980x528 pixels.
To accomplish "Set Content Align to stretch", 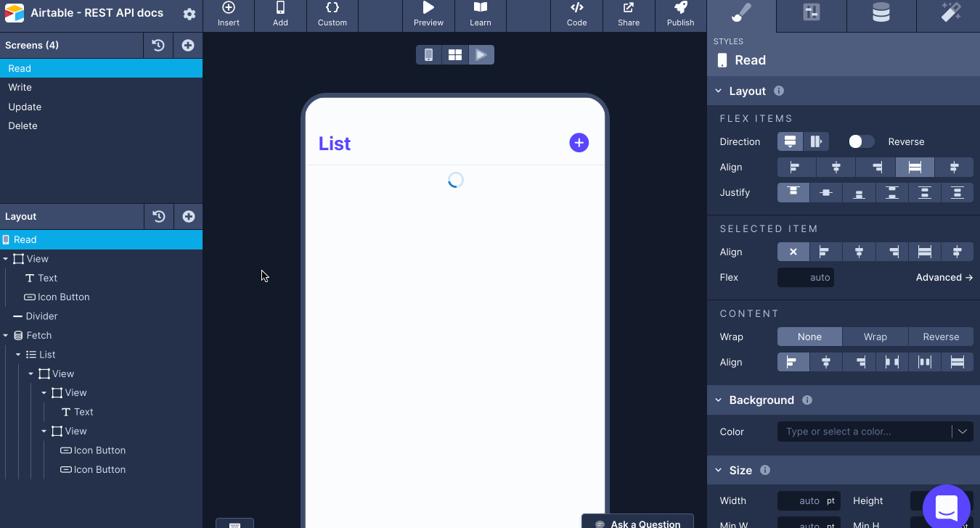I will tap(957, 363).
